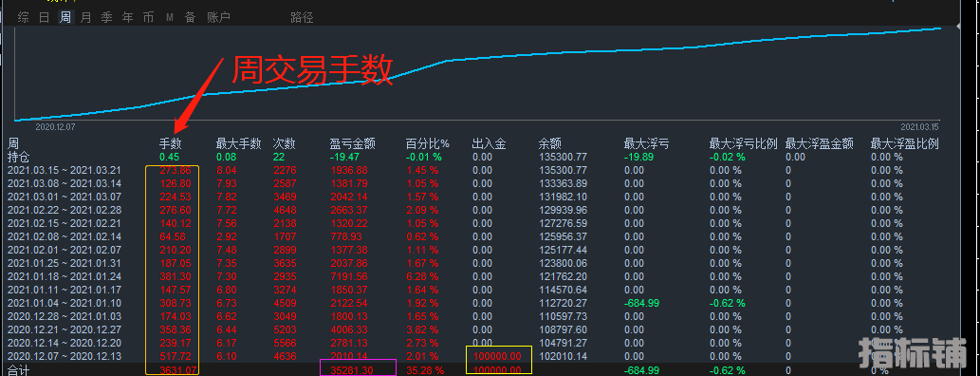The height and width of the screenshot is (376, 980).
Task: Select the 月 monthly tab
Action: click(x=85, y=17)
